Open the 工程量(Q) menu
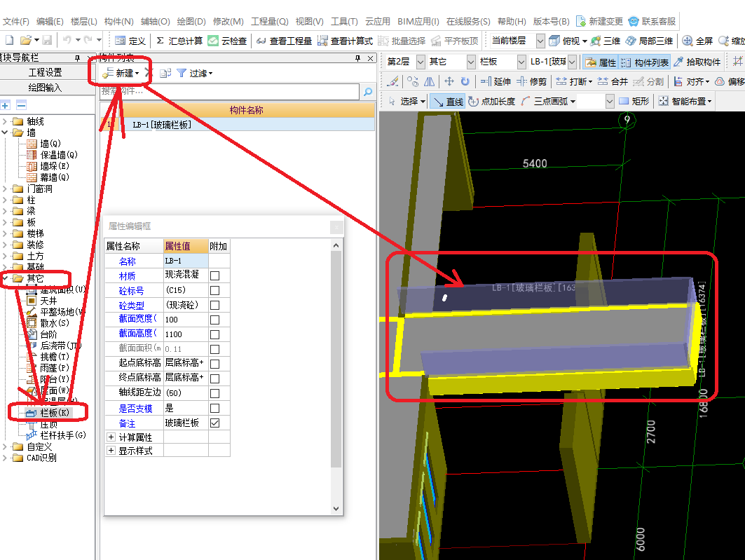 tap(269, 21)
